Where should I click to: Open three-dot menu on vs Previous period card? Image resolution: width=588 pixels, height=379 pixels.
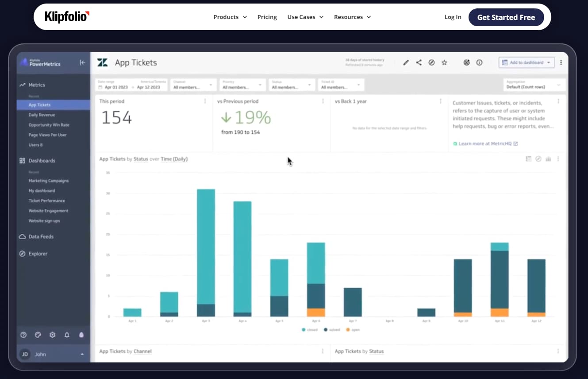pyautogui.click(x=323, y=101)
